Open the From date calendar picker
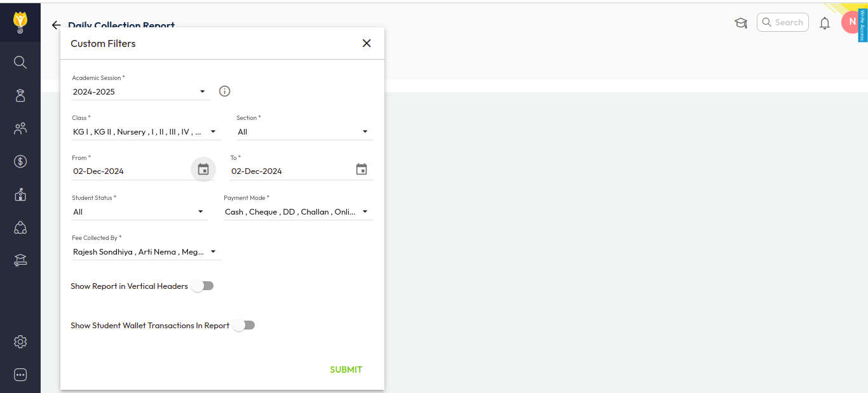 point(203,170)
